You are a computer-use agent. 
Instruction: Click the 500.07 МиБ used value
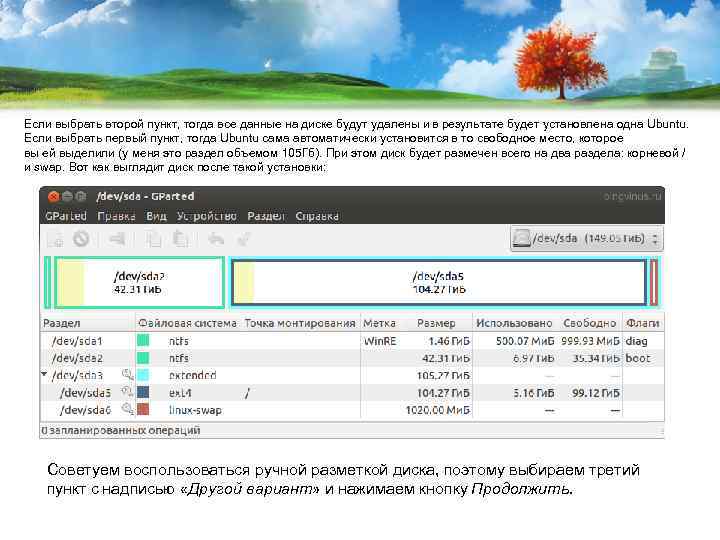[x=525, y=341]
